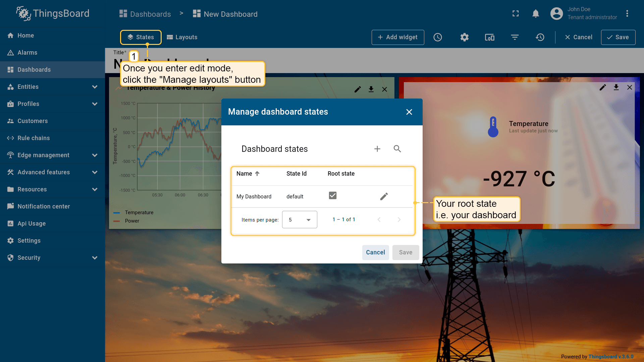
Task: Open version control history icon
Action: click(540, 37)
